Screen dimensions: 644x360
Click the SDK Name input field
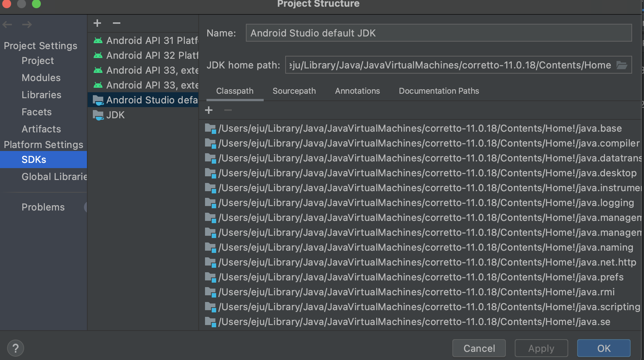coord(439,33)
